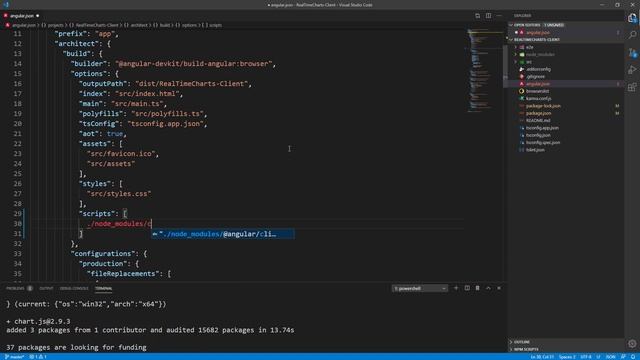Screen dimensions: 640x360
Task: Open the Extensions view icon
Action: [632, 87]
